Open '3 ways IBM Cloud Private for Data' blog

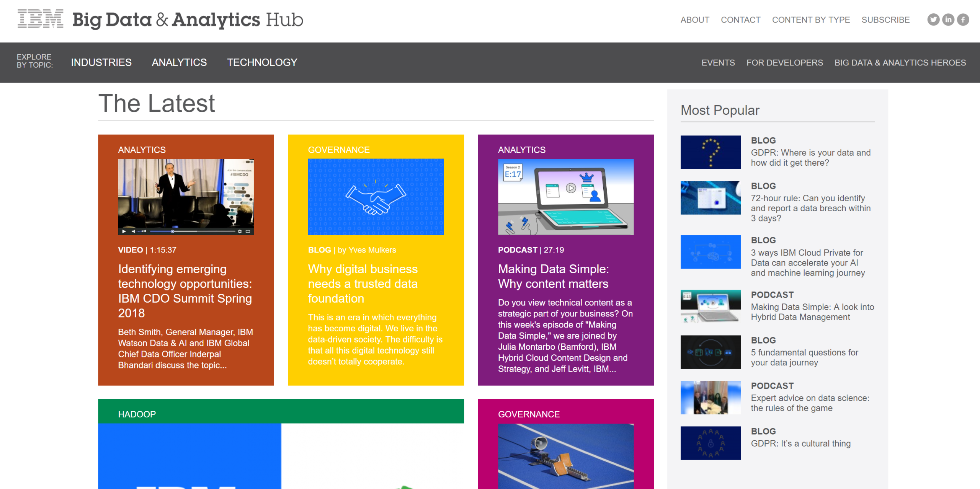point(808,262)
